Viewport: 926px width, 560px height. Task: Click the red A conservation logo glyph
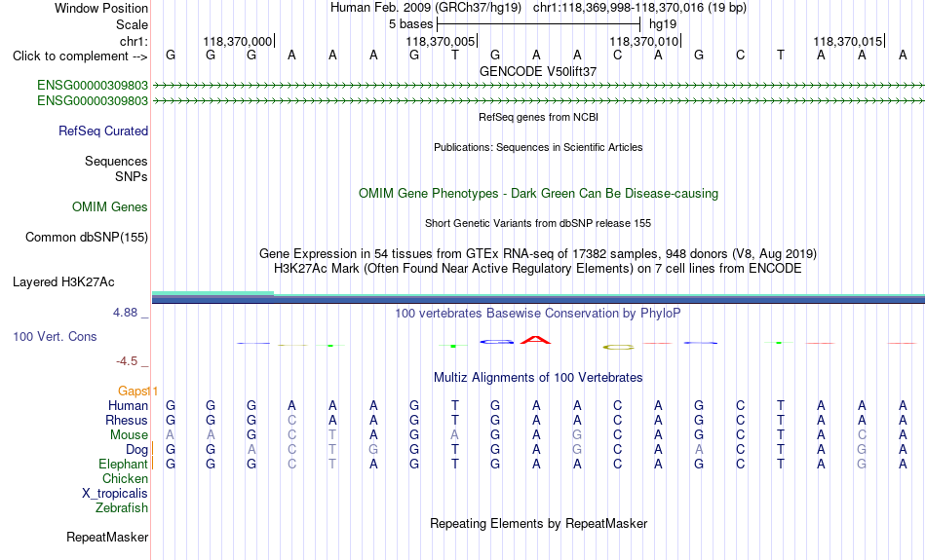[536, 340]
